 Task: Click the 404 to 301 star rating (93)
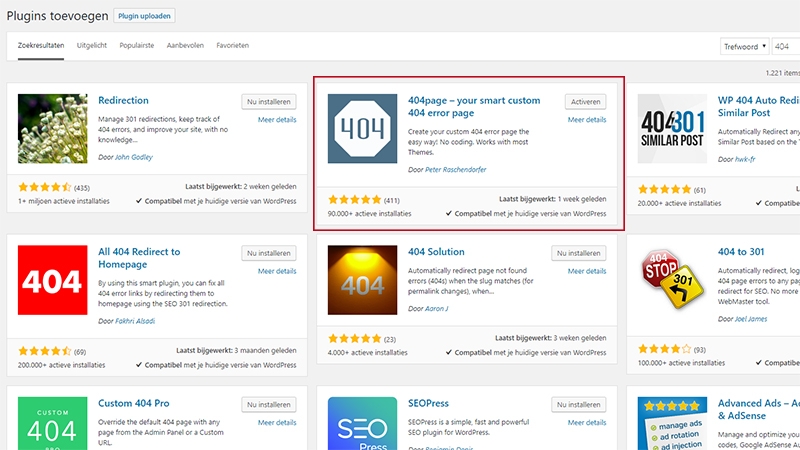tap(665, 349)
